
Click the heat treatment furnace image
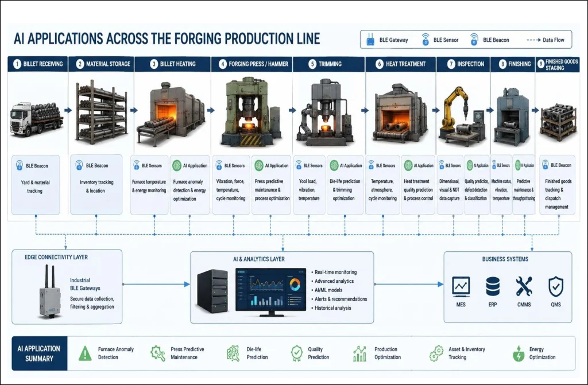click(x=400, y=114)
